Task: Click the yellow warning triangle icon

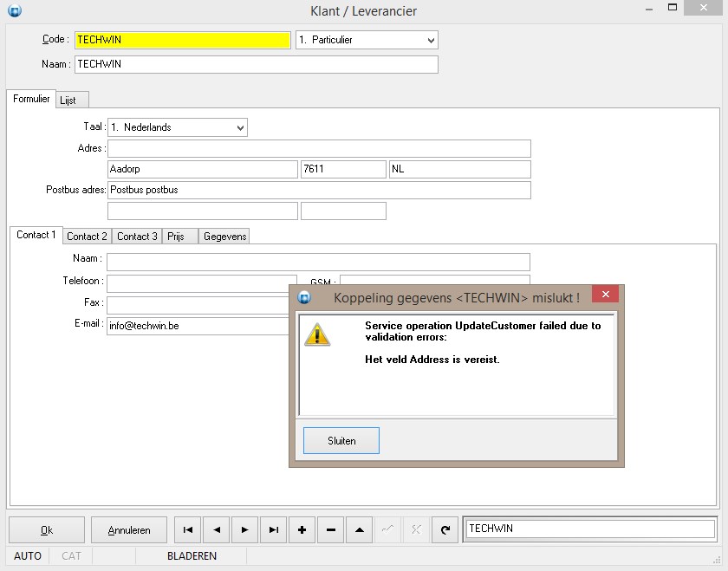Action: click(317, 334)
